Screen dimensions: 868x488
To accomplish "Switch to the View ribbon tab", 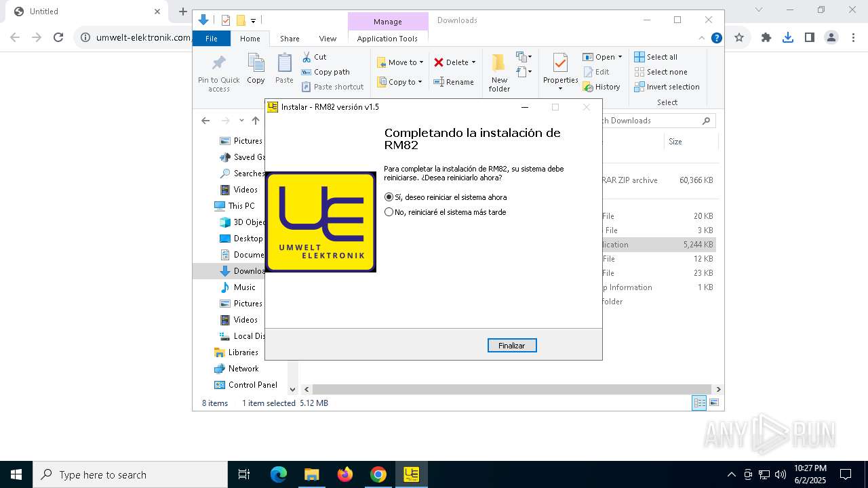I will click(328, 39).
